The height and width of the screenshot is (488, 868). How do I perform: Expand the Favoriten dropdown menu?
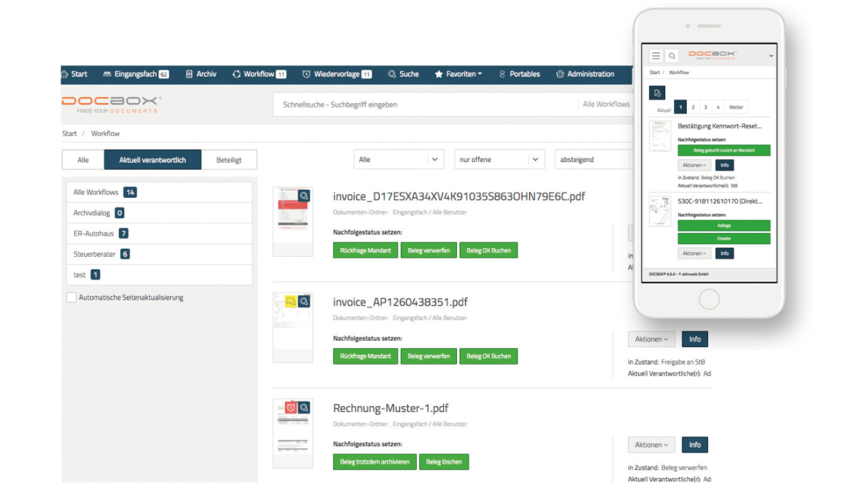(458, 74)
